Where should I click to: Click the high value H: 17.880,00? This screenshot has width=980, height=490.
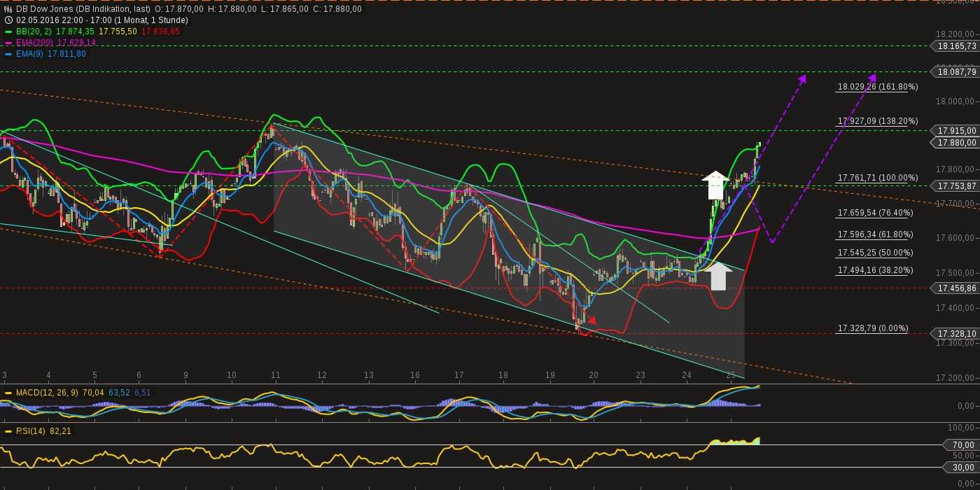(x=232, y=9)
